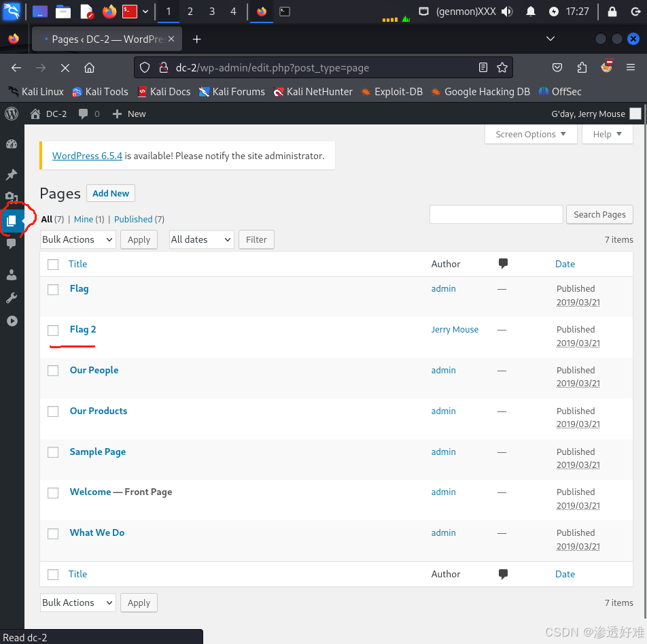Expand Screen Options panel
647x644 pixels.
pos(531,134)
